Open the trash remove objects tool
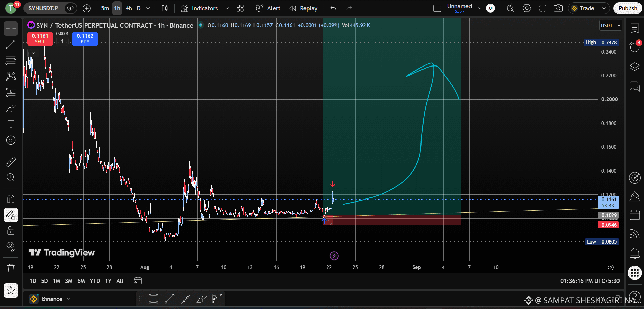The image size is (644, 309). (11, 268)
